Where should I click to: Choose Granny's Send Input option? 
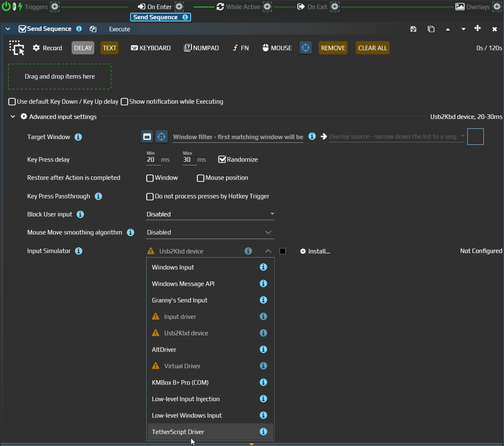[x=210, y=300]
